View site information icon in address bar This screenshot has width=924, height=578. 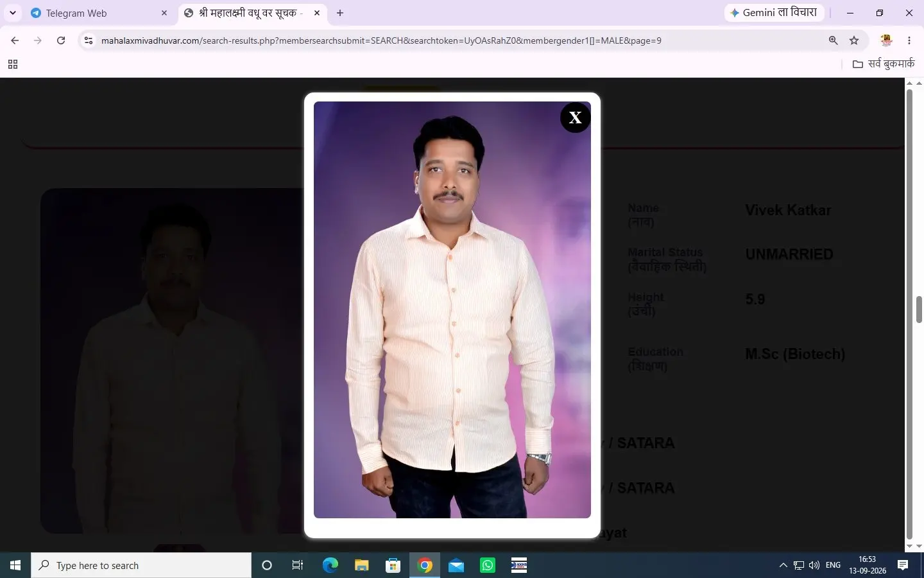[x=89, y=40]
